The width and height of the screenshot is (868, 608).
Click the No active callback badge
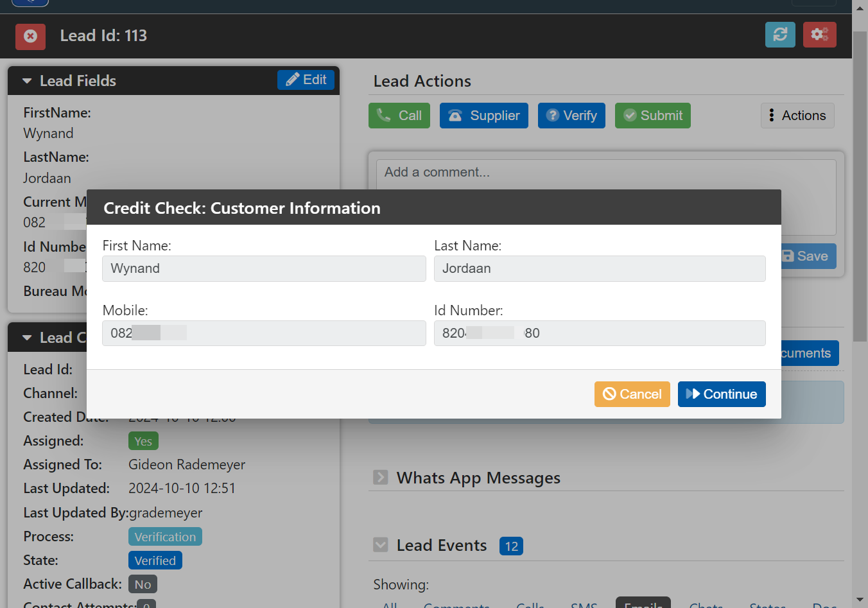click(143, 584)
